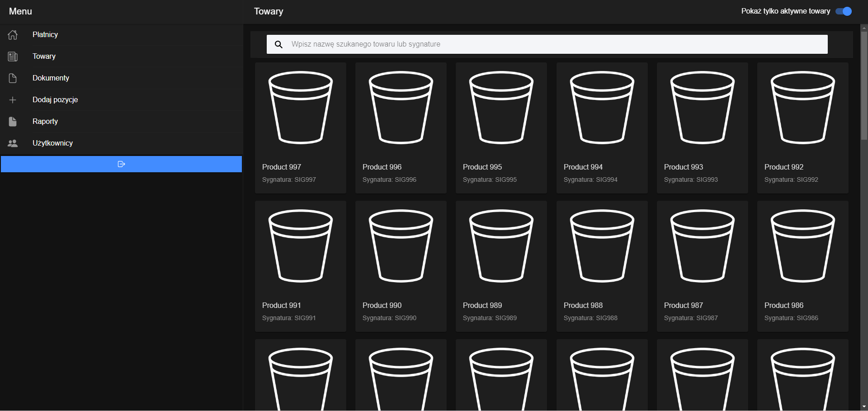This screenshot has width=868, height=411.
Task: Click the vertical scrollbar thumb
Action: (x=864, y=86)
